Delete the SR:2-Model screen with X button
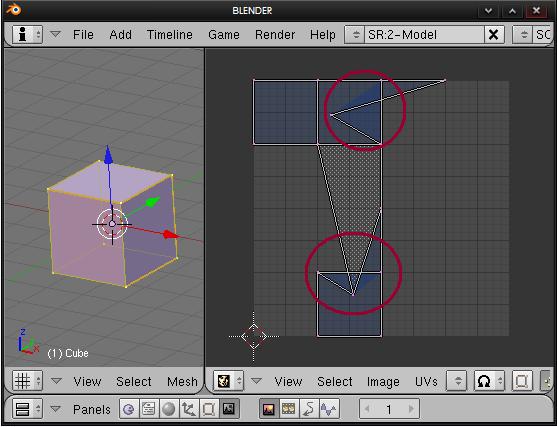Image resolution: width=557 pixels, height=427 pixels. point(493,34)
